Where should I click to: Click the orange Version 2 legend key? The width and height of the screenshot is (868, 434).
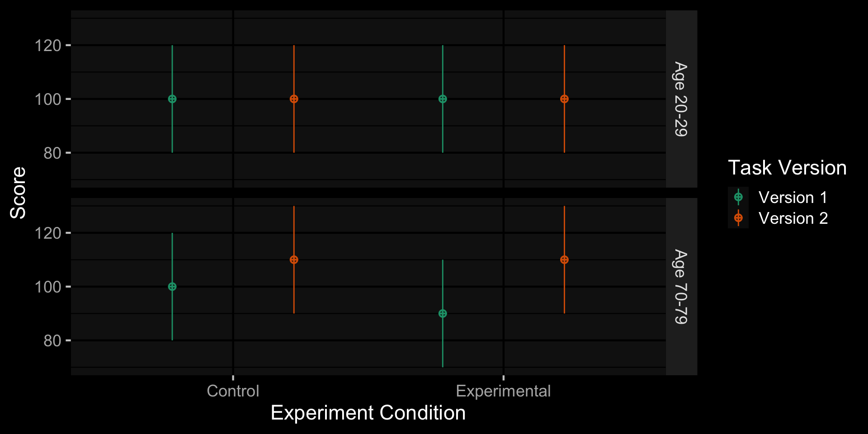coord(738,218)
